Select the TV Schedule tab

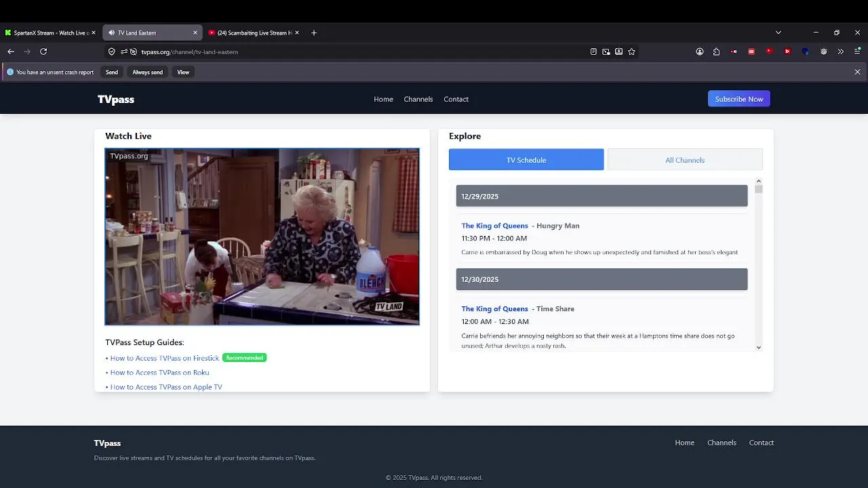tap(526, 160)
